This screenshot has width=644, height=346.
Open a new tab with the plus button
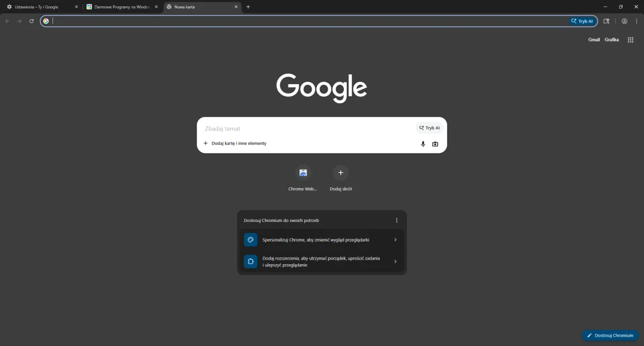[248, 7]
